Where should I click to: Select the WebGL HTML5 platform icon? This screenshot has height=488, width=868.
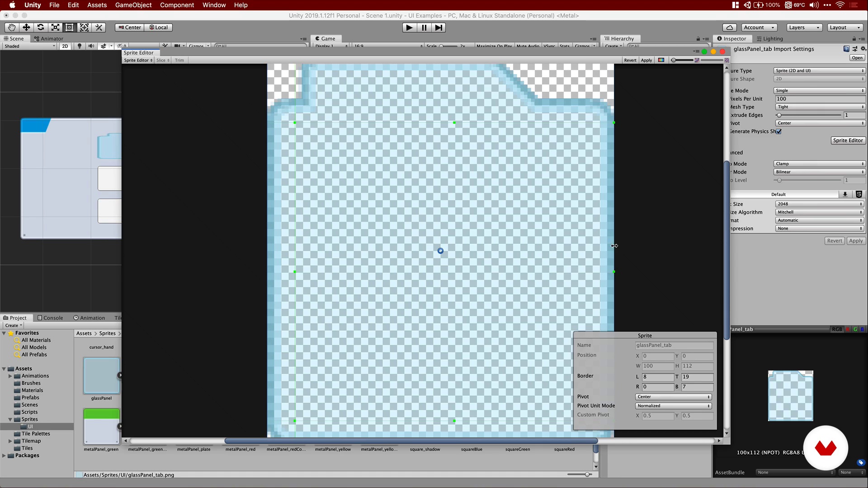click(859, 194)
